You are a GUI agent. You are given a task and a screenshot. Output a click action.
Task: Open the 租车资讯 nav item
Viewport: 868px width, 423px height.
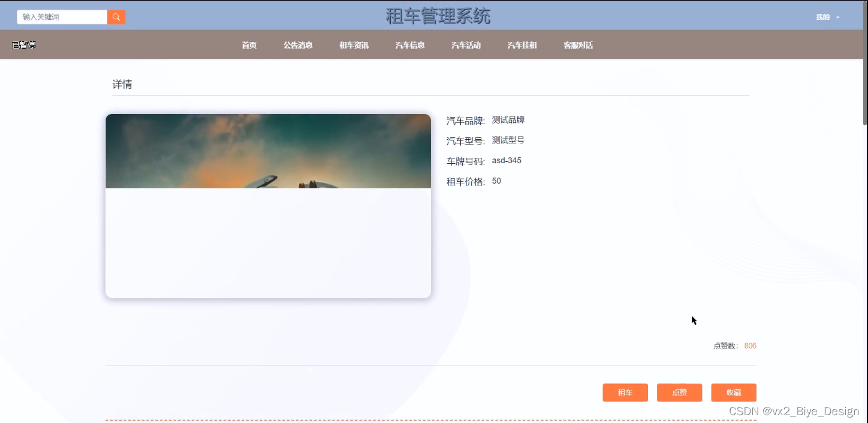(x=354, y=45)
